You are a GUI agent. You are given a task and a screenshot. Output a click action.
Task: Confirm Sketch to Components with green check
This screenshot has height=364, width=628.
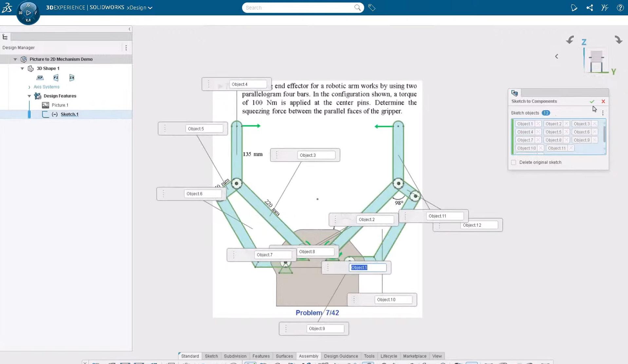pos(592,101)
